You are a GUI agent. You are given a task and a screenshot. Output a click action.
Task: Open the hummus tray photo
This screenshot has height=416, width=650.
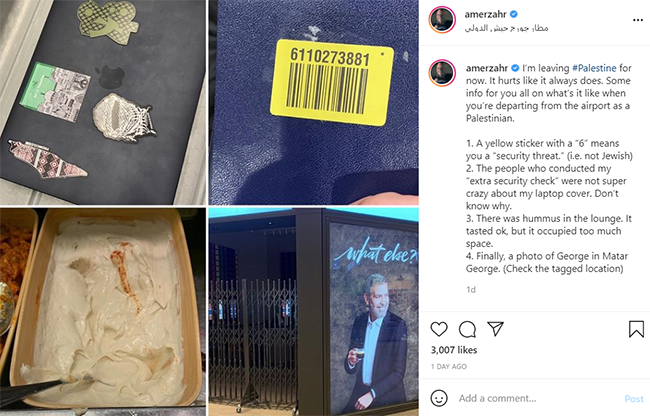103,312
